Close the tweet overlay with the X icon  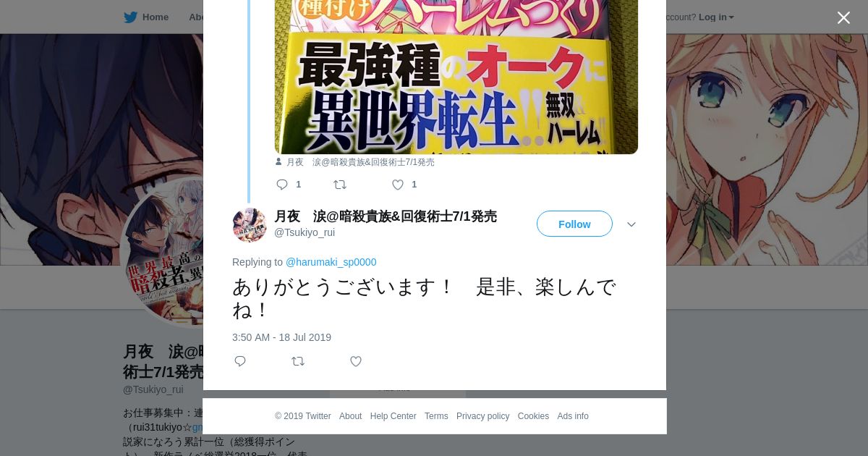[x=843, y=17]
